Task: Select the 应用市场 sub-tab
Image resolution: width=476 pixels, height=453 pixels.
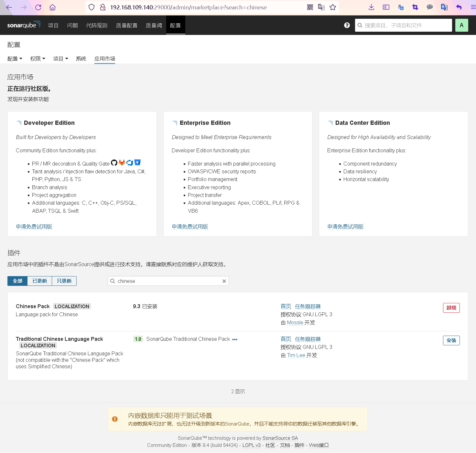Action: (105, 59)
